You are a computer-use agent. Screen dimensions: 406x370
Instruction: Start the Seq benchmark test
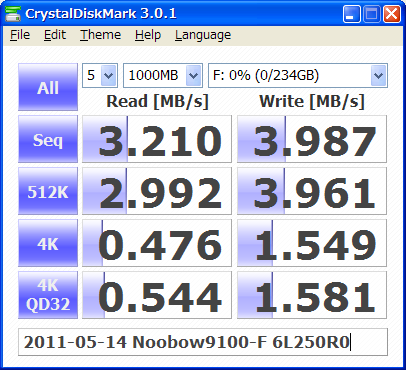(x=48, y=139)
